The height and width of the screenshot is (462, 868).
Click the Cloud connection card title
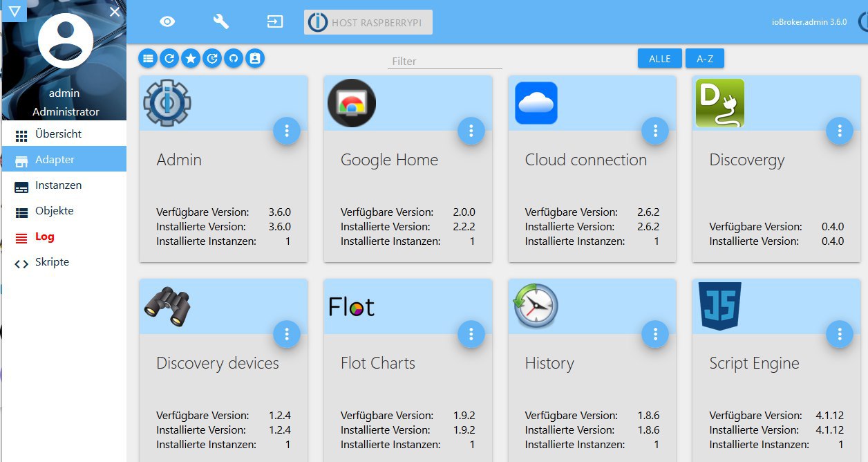[586, 160]
